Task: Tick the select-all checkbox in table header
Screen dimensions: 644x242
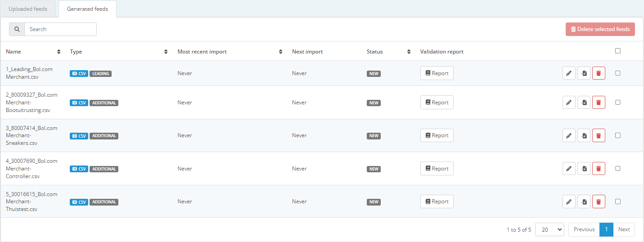Action: pos(617,51)
